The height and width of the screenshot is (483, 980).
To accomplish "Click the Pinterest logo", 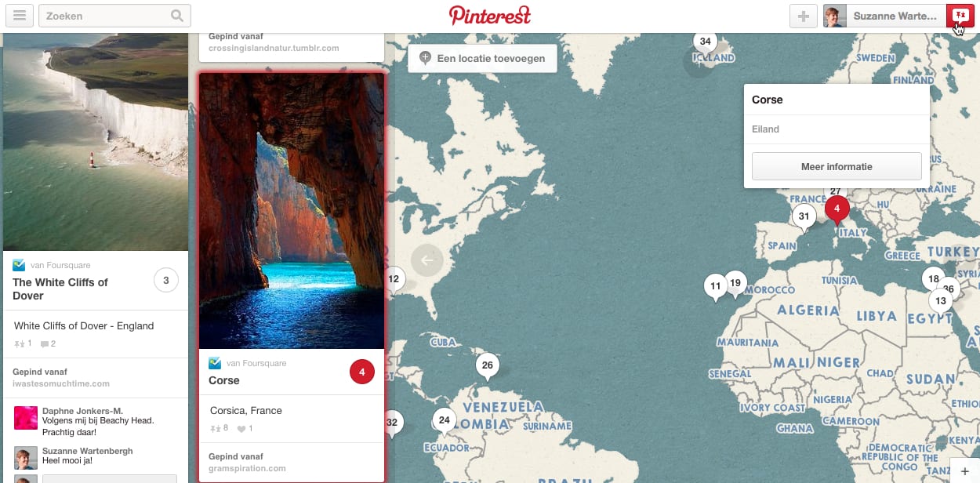I will [490, 16].
